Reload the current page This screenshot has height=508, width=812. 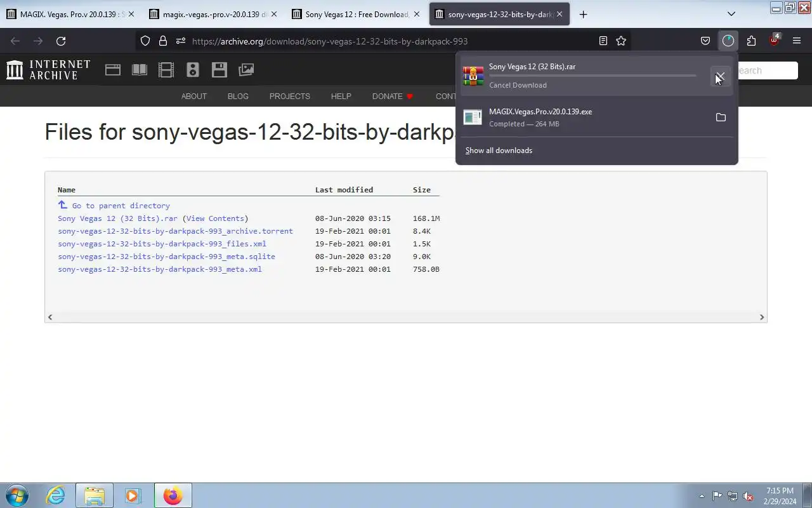(x=61, y=41)
